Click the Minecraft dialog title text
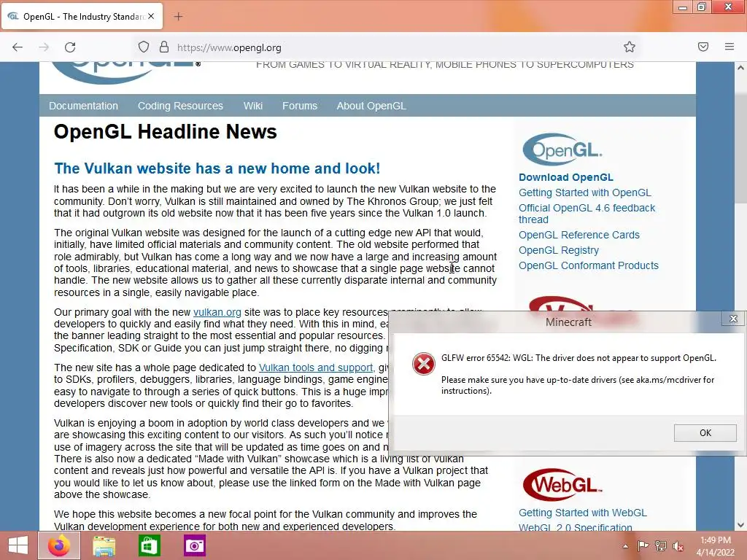This screenshot has width=747, height=560. click(568, 322)
